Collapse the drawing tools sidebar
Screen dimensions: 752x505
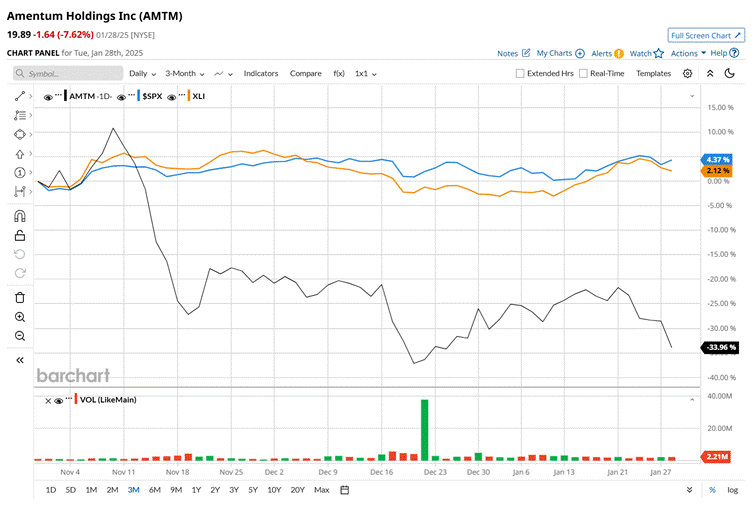coord(20,360)
